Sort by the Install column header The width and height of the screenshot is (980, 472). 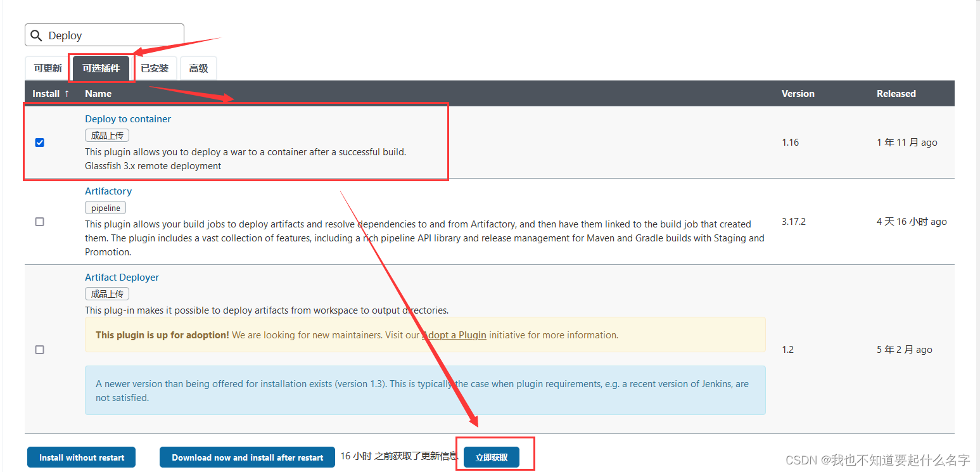point(51,94)
